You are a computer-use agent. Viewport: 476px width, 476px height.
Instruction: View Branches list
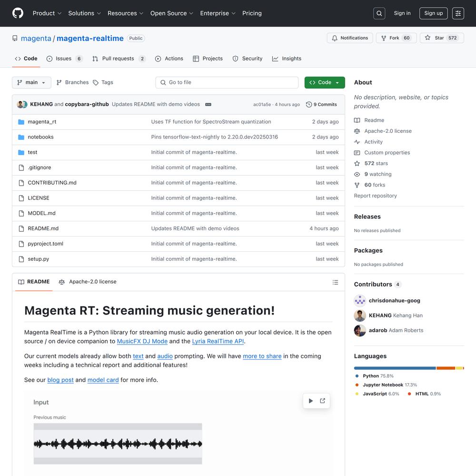coord(72,82)
